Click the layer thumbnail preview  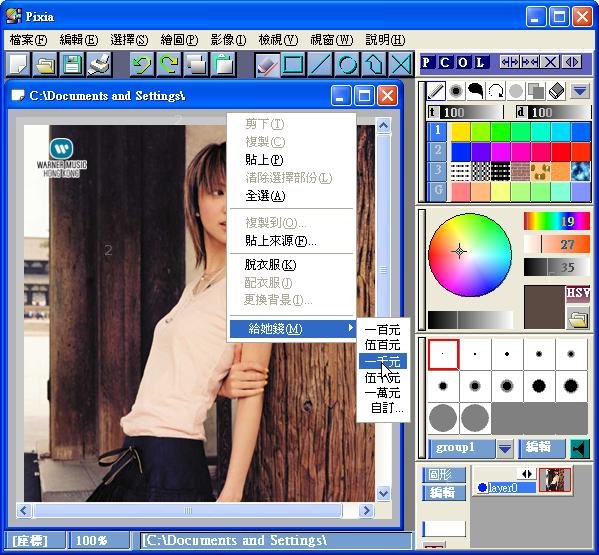coord(555,480)
